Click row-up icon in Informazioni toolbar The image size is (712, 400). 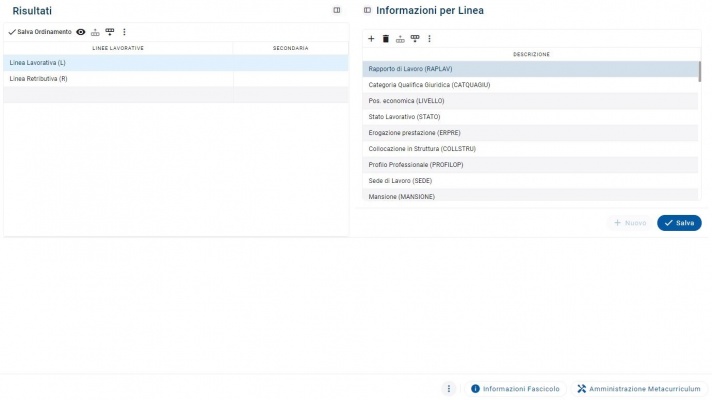(x=400, y=39)
